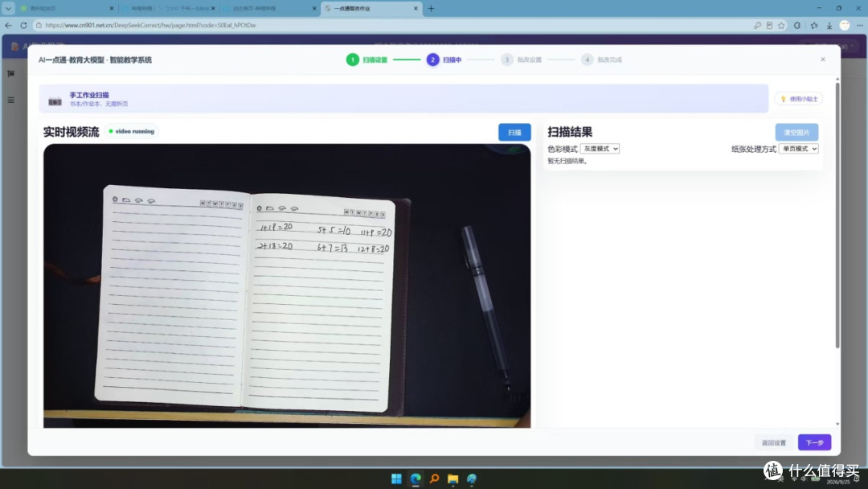The image size is (868, 489).
Task: Select step 2 扫描中 in the wizard
Action: (444, 60)
